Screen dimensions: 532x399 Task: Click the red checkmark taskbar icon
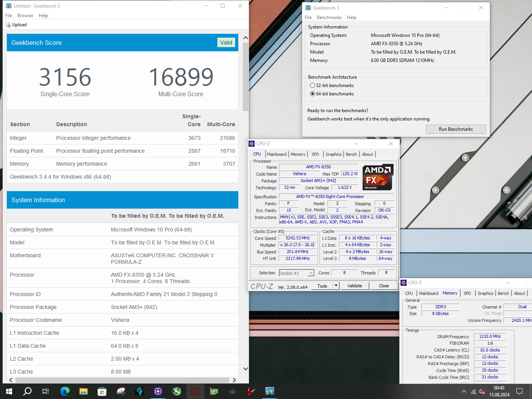251,391
